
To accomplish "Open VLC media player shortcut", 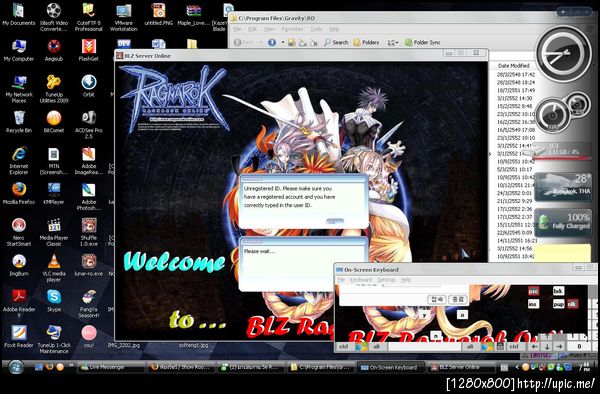I will pos(54,268).
